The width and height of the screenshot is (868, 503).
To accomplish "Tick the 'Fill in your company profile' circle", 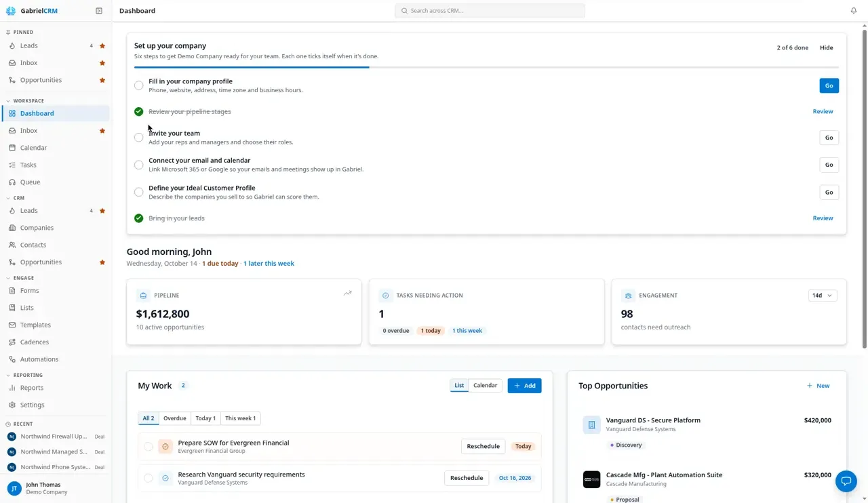I will click(138, 85).
